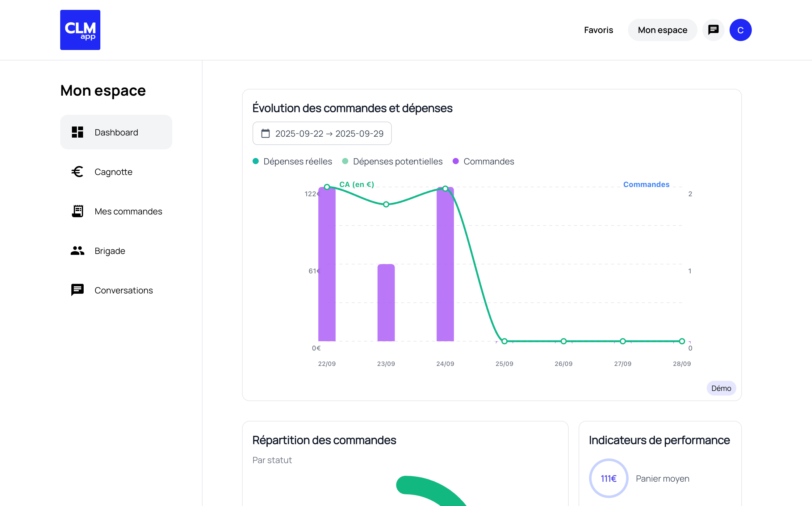The image size is (812, 506).
Task: Open the chat messages icon in header
Action: [713, 30]
